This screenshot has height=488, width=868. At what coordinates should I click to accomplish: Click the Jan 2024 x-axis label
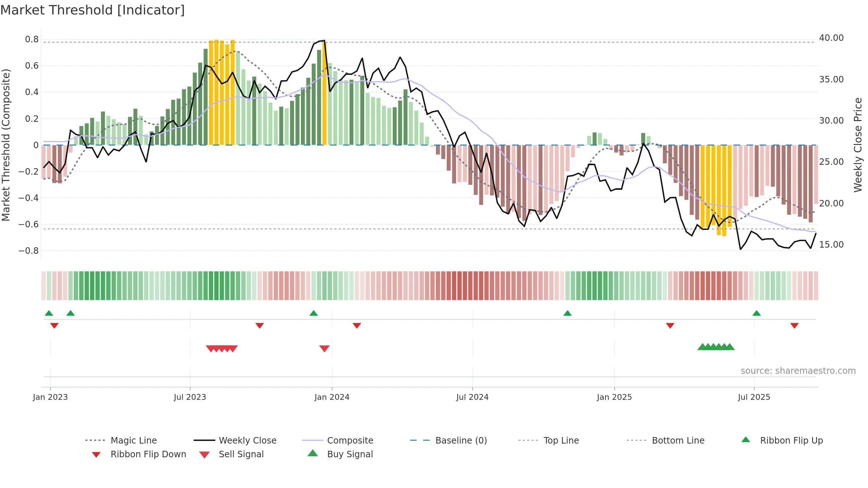(x=332, y=397)
